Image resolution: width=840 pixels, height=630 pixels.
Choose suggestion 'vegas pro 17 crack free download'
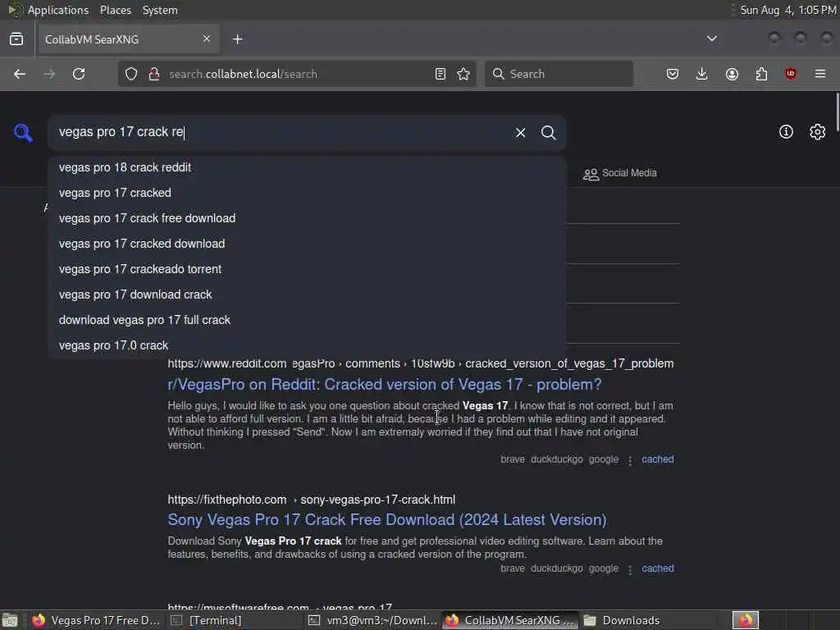pyautogui.click(x=307, y=218)
